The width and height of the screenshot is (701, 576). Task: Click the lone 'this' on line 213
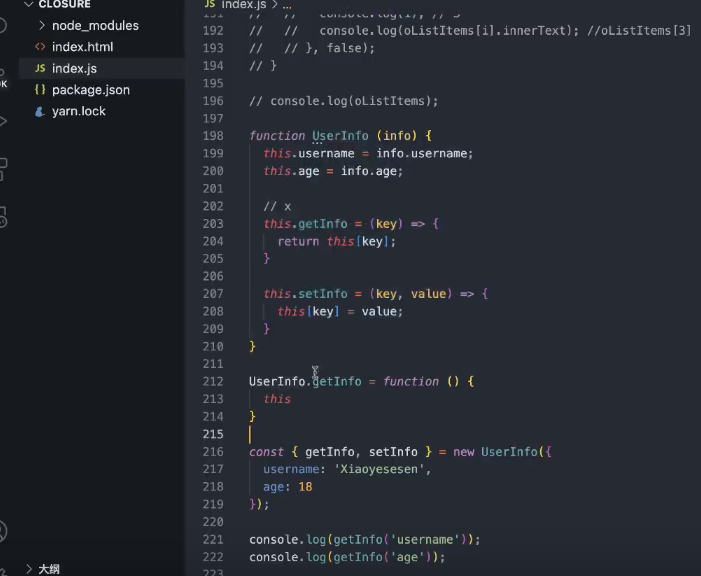tap(277, 399)
